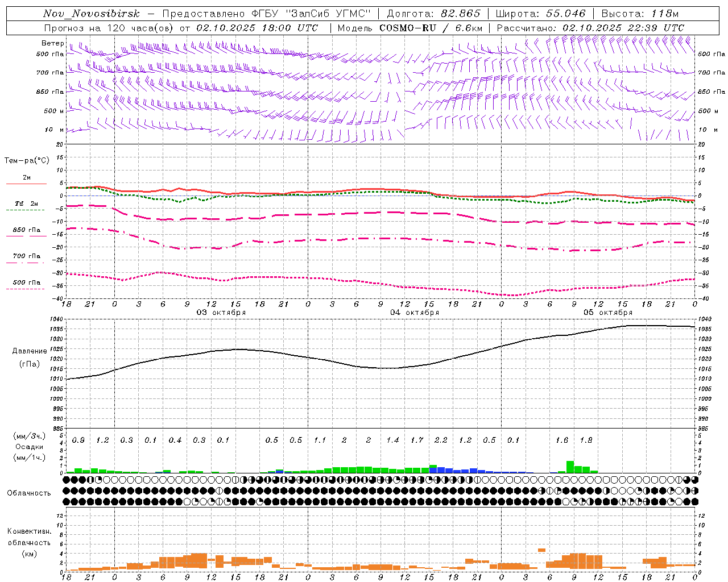Click the 'Давление' pressure panel label
The image size is (728, 582).
point(29,351)
